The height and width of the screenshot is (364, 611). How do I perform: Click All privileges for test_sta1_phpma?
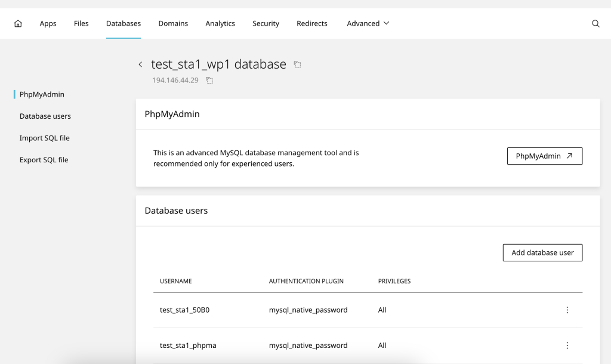382,346
